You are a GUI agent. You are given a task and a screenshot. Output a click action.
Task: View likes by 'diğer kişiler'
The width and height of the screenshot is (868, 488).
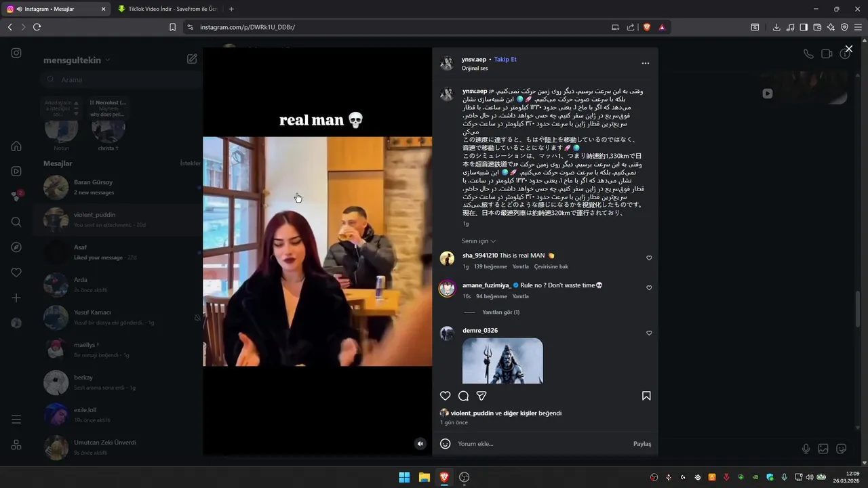[x=519, y=413]
